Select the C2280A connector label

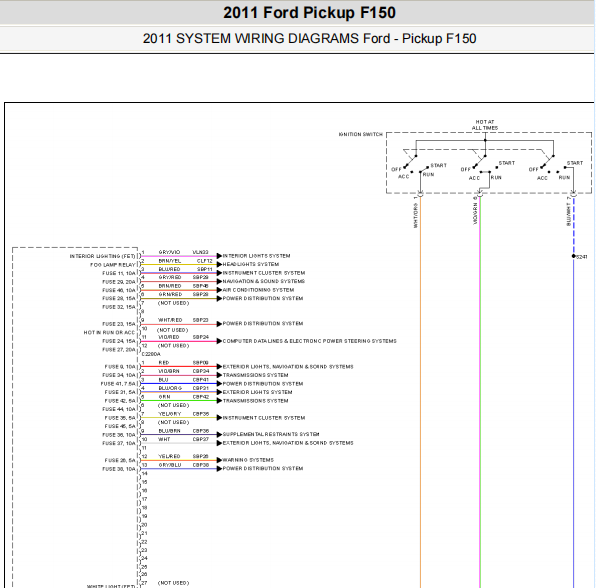click(x=151, y=354)
